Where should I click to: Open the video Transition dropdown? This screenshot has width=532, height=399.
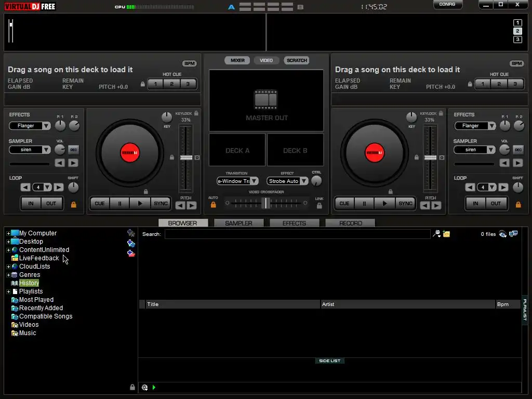click(x=254, y=181)
